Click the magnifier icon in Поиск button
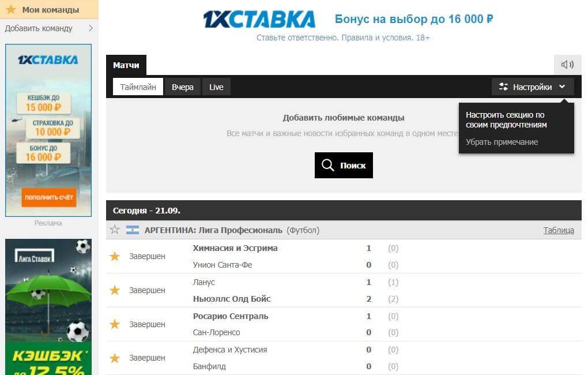 pyautogui.click(x=328, y=165)
